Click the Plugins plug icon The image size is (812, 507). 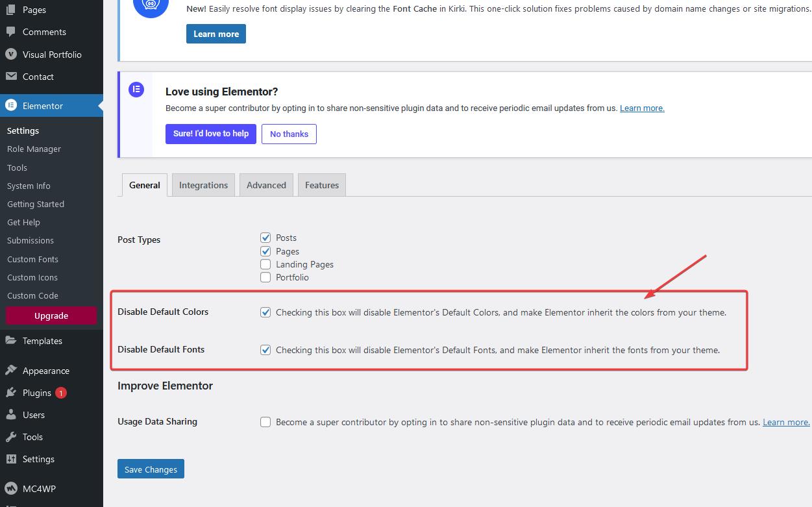pyautogui.click(x=11, y=393)
